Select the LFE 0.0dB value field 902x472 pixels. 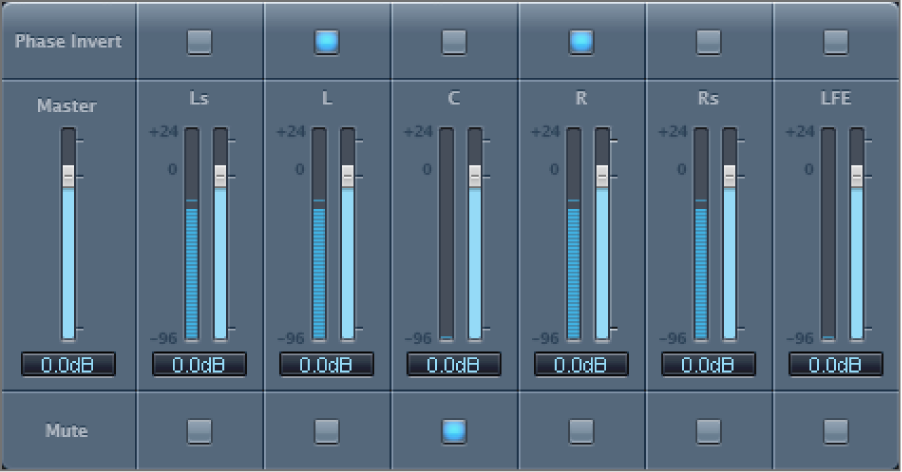coord(836,364)
